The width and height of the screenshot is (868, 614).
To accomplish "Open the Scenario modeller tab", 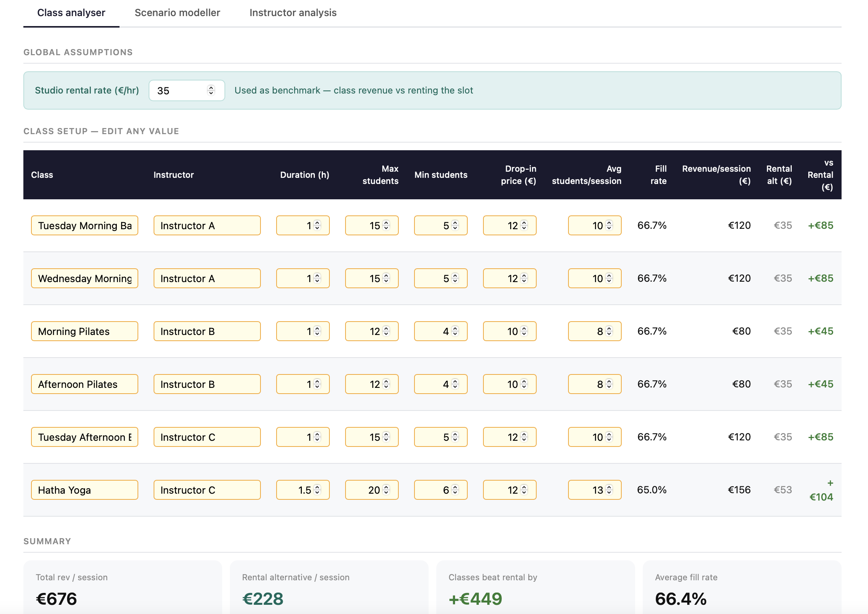I will click(x=177, y=13).
